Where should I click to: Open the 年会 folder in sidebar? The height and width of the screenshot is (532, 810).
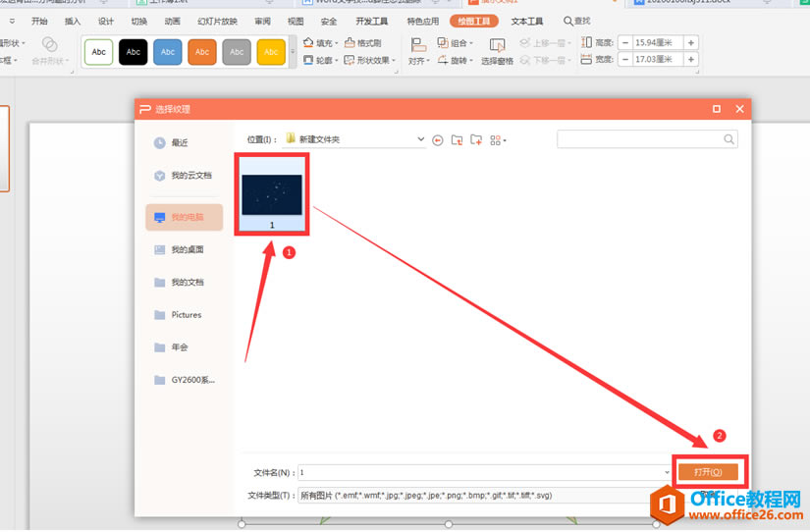[x=185, y=347]
